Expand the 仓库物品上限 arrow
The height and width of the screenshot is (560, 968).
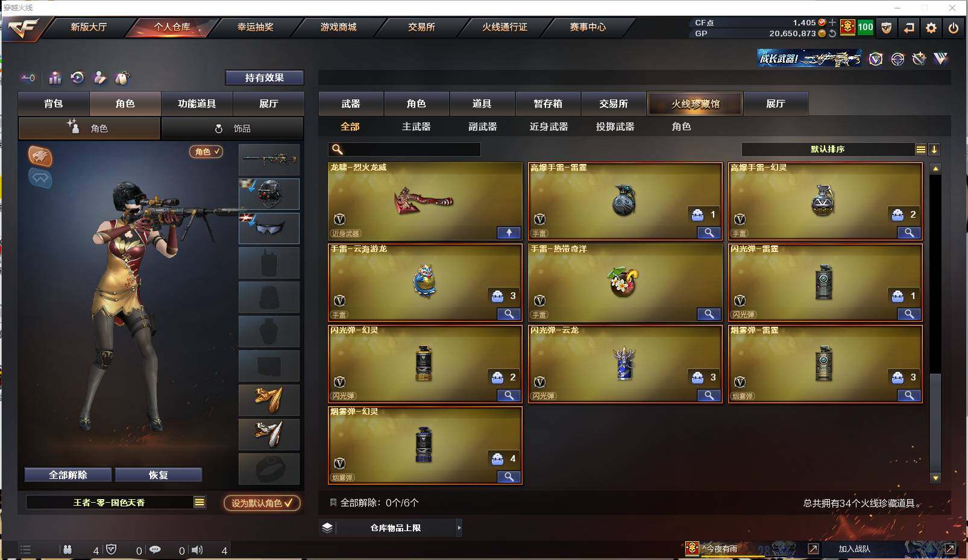pyautogui.click(x=459, y=527)
